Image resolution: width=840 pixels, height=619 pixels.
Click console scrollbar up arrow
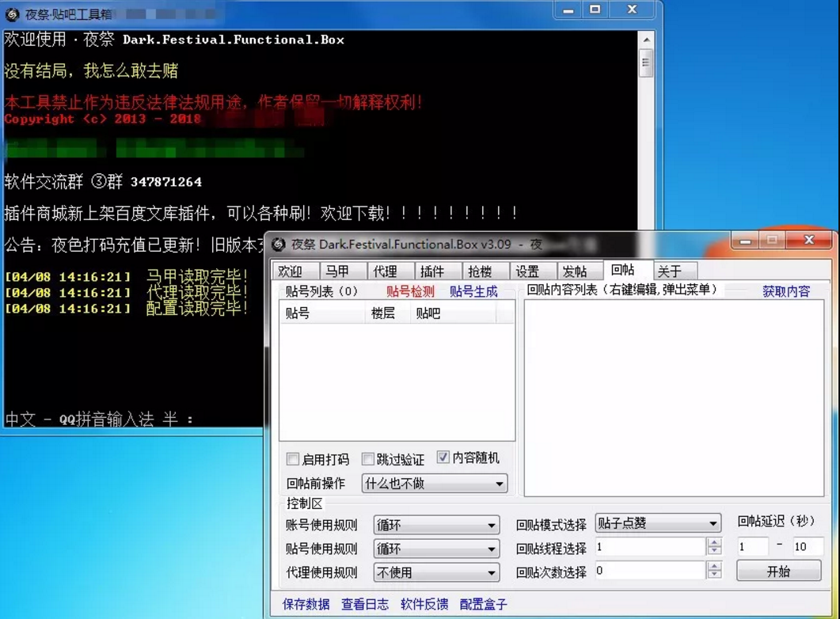tap(646, 40)
